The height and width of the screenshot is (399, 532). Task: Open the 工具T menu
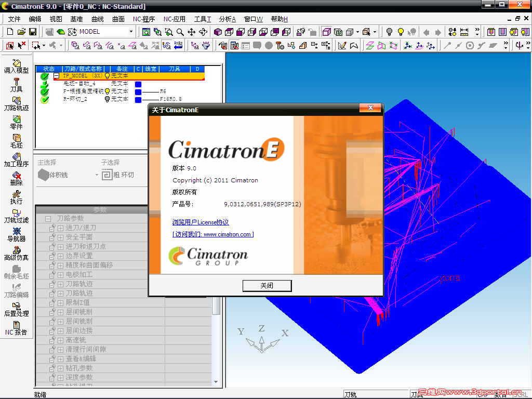click(x=203, y=19)
